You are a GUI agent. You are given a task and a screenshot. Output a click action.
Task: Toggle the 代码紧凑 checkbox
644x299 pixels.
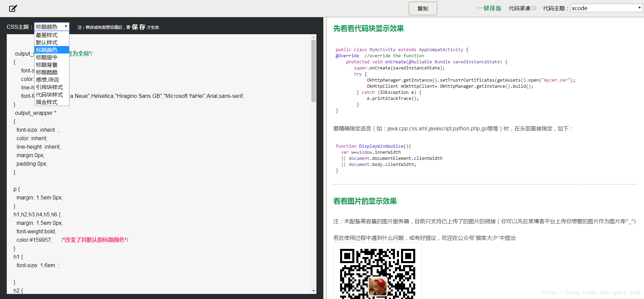tap(534, 8)
